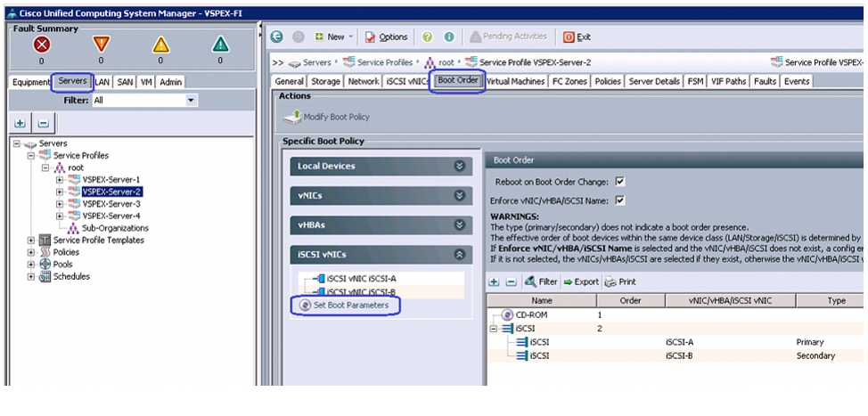Image resolution: width=868 pixels, height=416 pixels.
Task: Collapse the Service Profiles tree node
Action: pos(31,156)
